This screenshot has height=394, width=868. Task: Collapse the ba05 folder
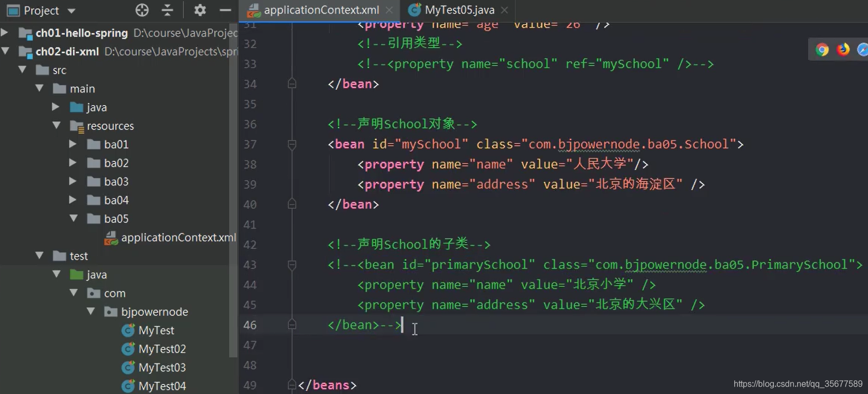pyautogui.click(x=73, y=219)
